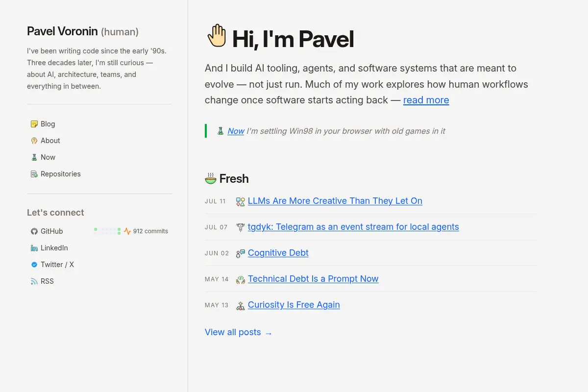Screen dimensions: 588x392
Task: Click the orange activity pulse icon
Action: [x=127, y=231]
